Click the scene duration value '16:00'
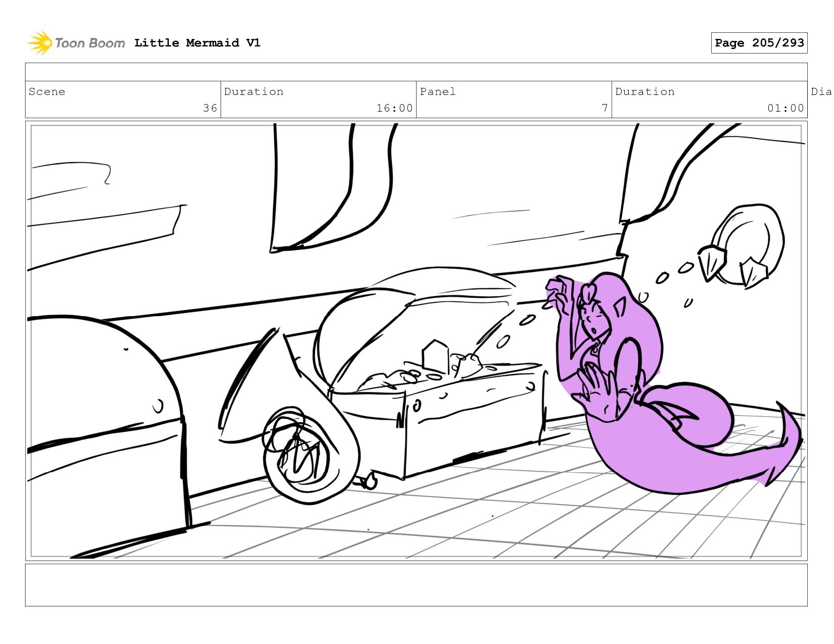834x644 pixels. coord(395,108)
